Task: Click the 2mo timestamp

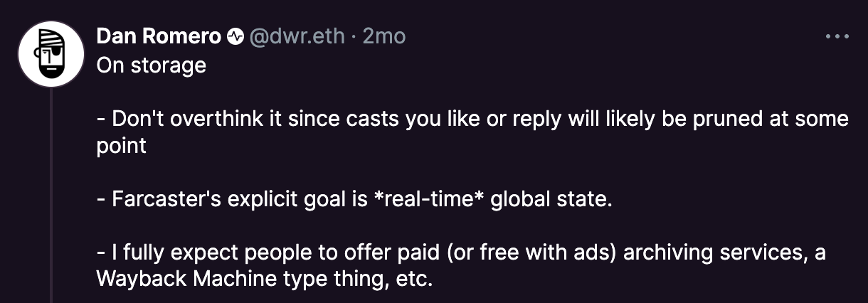Action: point(383,37)
